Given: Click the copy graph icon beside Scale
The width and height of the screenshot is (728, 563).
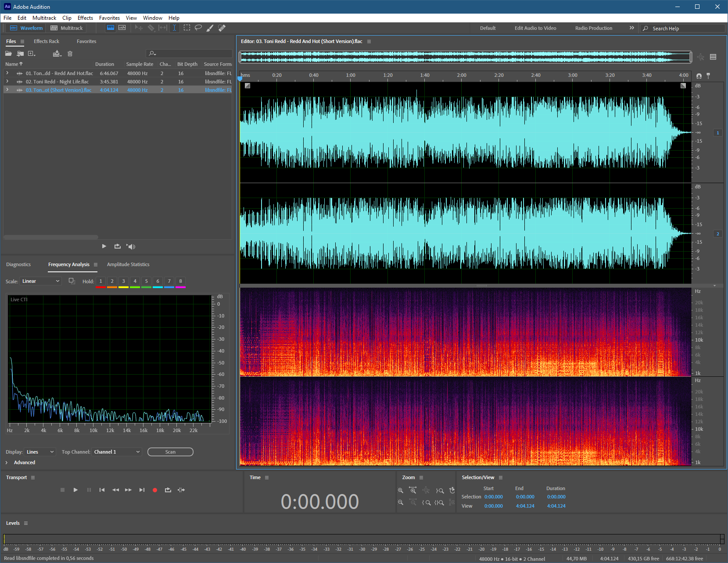Looking at the screenshot, I should pyautogui.click(x=72, y=281).
